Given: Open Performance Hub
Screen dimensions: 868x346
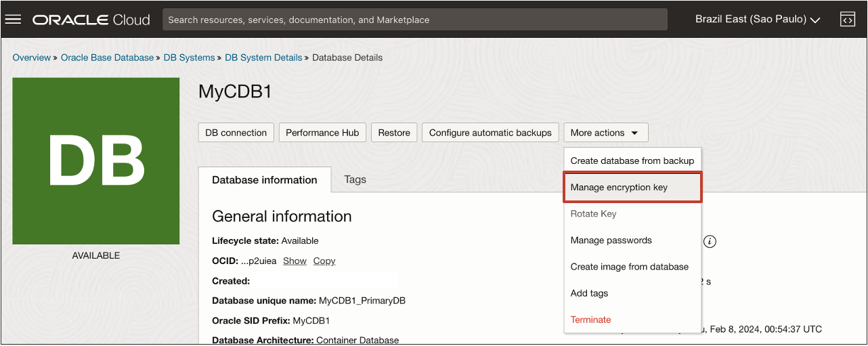Looking at the screenshot, I should (322, 133).
